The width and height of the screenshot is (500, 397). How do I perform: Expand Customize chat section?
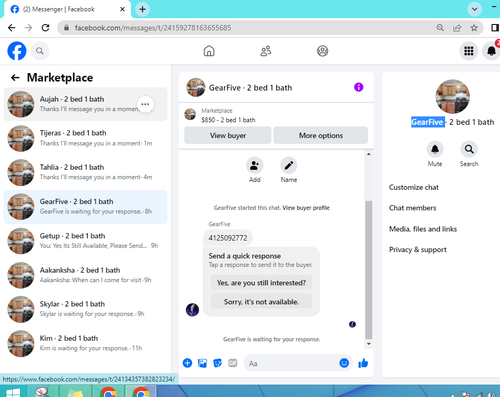click(414, 187)
